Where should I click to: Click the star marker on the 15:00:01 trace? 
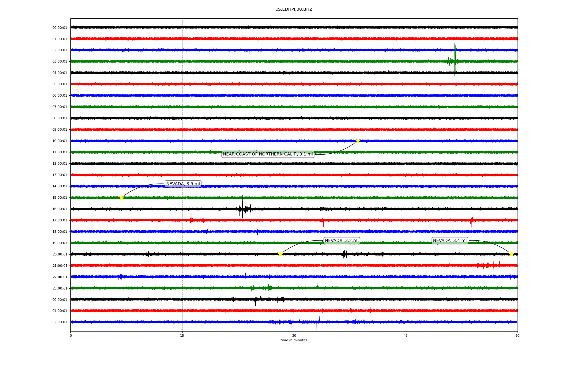point(122,197)
